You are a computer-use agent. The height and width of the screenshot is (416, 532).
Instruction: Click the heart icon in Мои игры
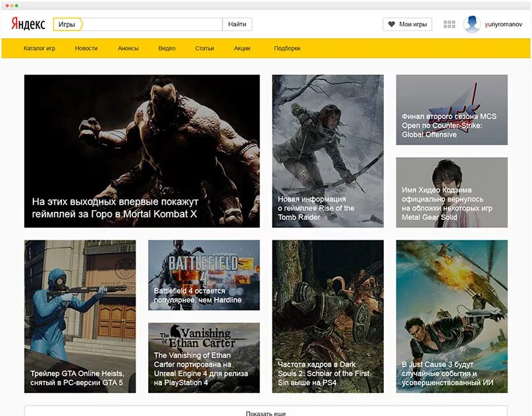(x=392, y=24)
